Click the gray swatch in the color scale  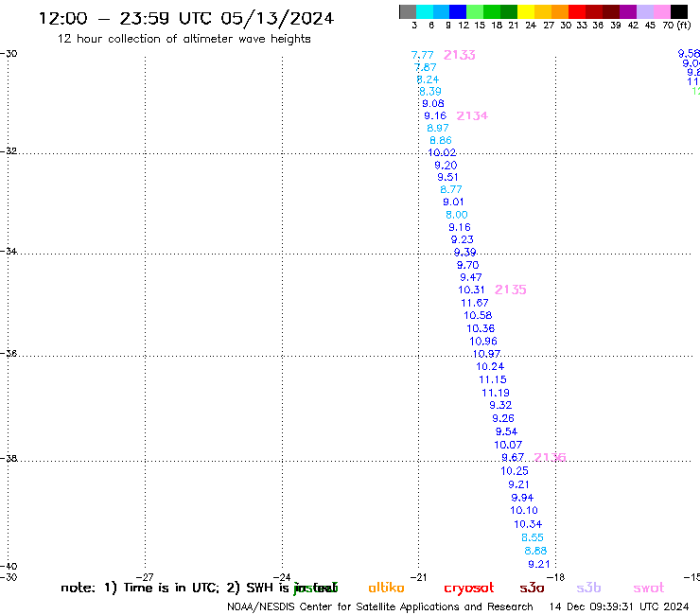point(408,11)
